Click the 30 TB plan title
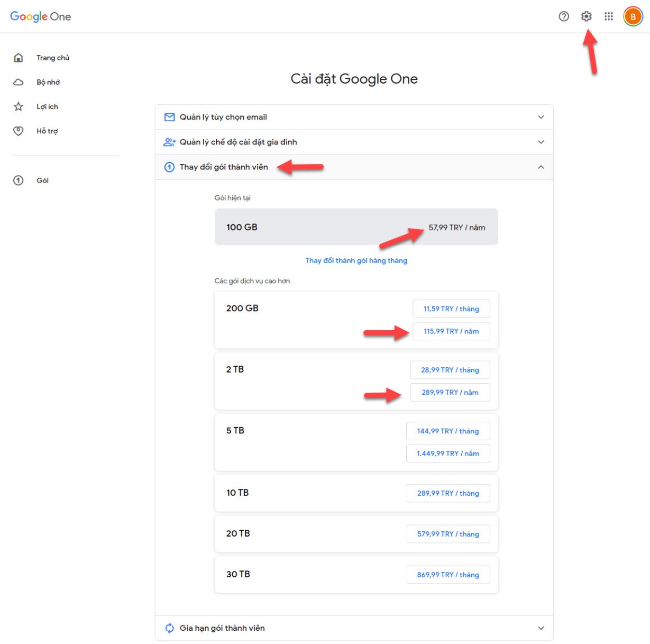This screenshot has width=650, height=644. tap(238, 574)
